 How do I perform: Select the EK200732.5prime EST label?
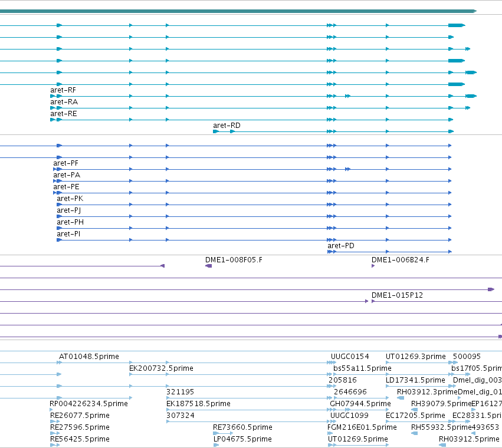click(162, 368)
